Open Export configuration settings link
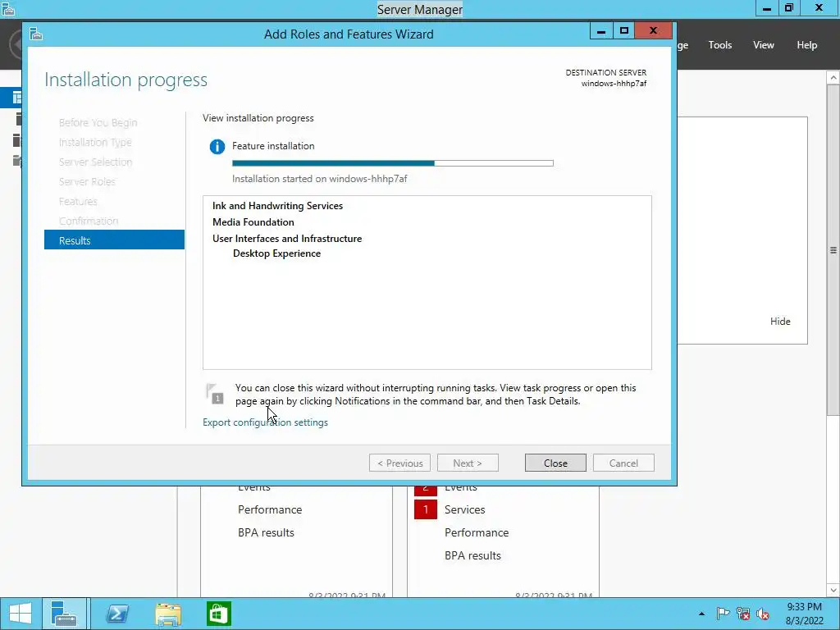Screen dimensions: 840x630 pos(265,422)
